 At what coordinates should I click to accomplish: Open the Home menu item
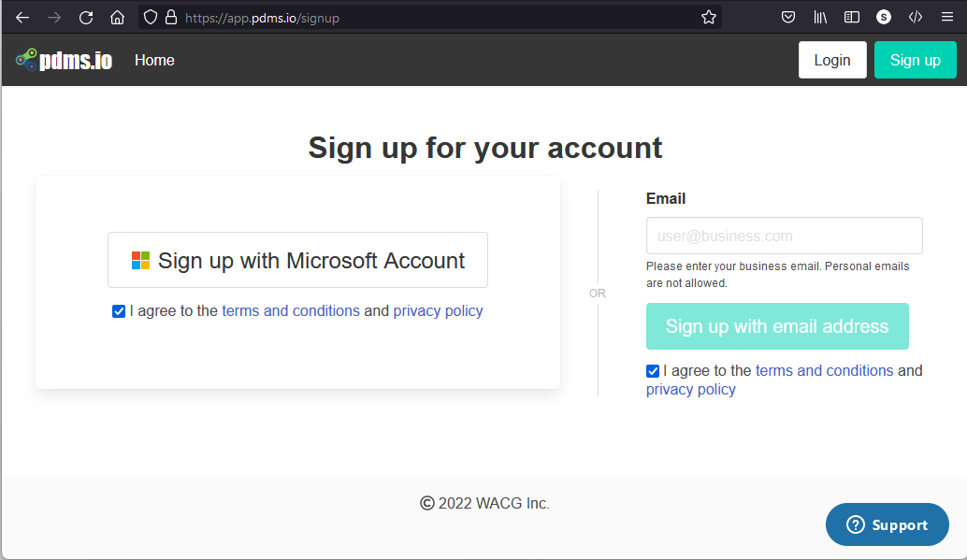point(154,61)
